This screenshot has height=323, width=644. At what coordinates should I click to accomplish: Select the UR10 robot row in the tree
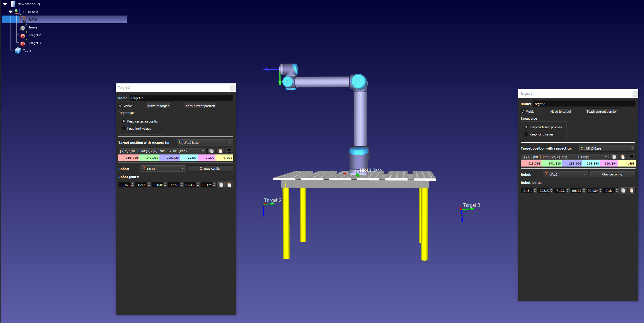64,20
